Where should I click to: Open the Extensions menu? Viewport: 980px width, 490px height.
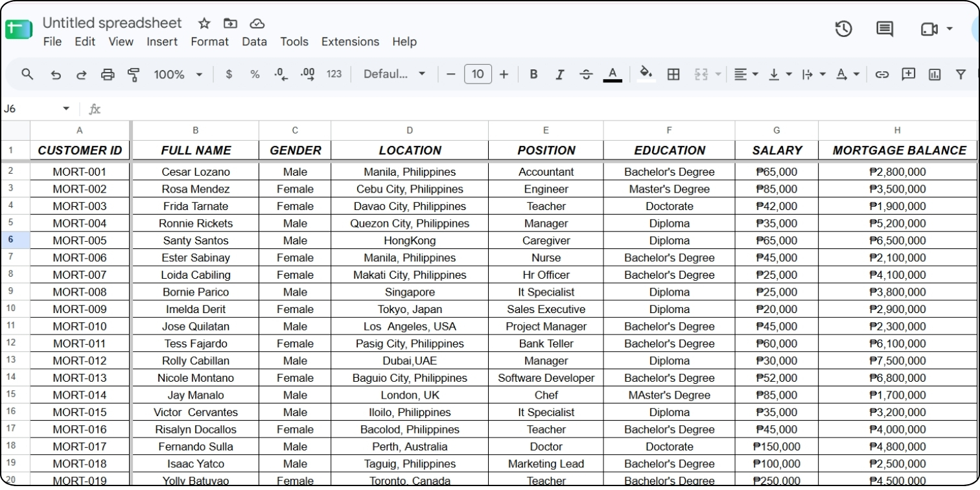tap(350, 41)
